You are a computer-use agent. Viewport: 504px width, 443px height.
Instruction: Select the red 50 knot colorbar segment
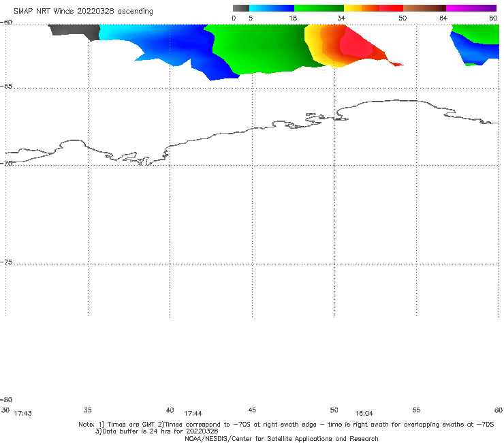click(391, 8)
